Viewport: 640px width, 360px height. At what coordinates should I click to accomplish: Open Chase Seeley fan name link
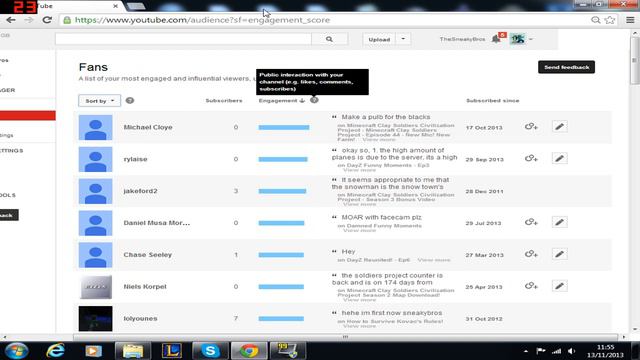(x=148, y=255)
